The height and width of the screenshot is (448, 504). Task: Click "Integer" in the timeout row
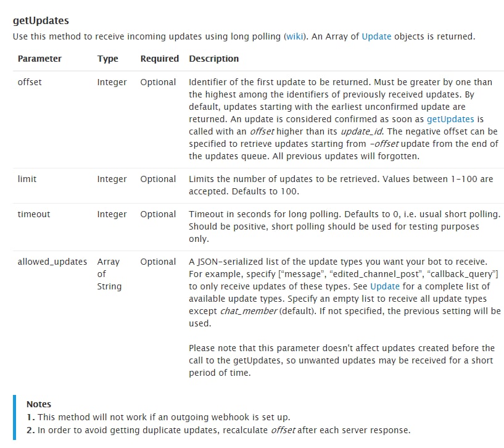112,214
